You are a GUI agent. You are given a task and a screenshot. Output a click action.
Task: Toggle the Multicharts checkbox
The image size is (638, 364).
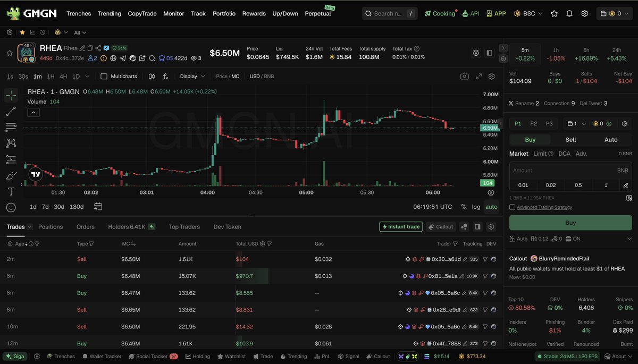(104, 77)
